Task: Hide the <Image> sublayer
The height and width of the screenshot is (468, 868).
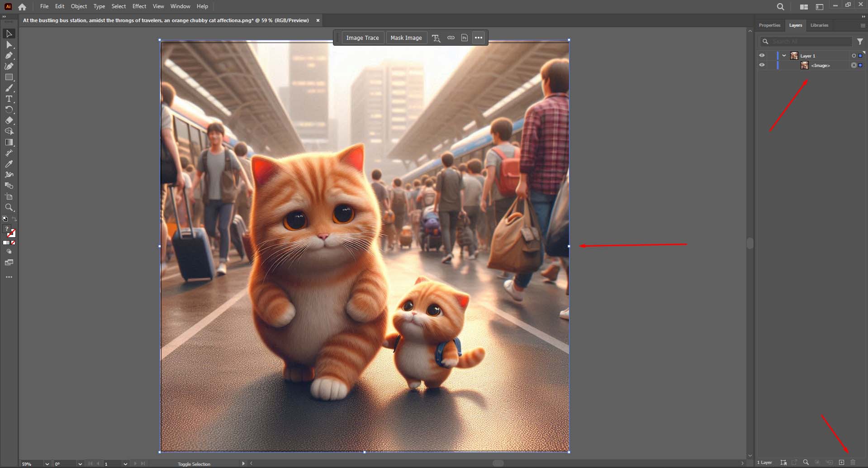Action: (762, 65)
